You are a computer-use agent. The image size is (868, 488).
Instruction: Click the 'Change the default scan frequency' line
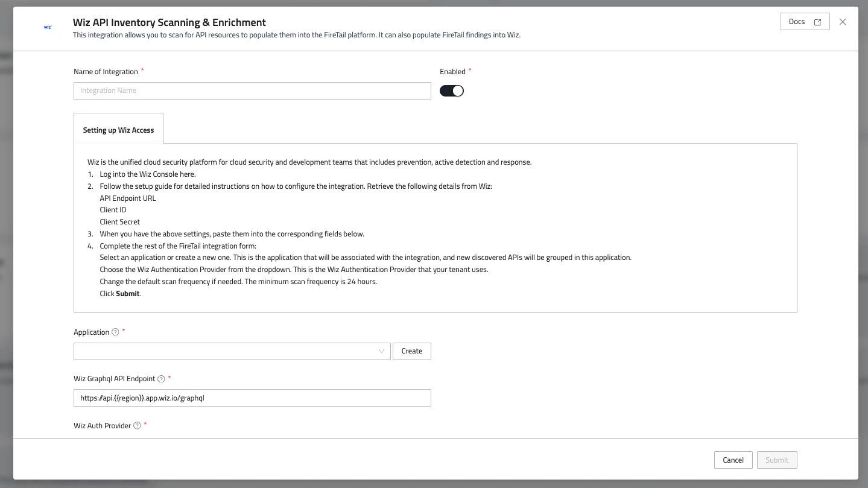click(238, 282)
